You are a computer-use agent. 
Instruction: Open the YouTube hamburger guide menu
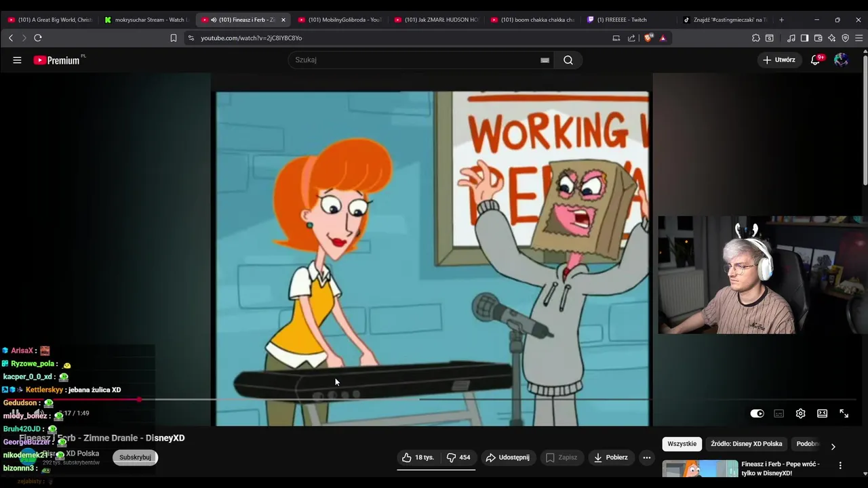[x=17, y=60]
